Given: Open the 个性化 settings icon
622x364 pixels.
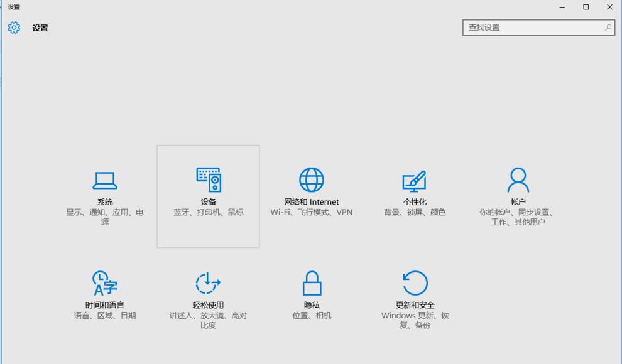Looking at the screenshot, I should (x=415, y=181).
